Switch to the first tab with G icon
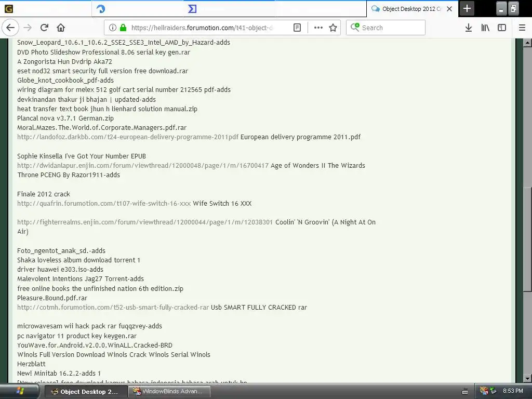This screenshot has height=399, width=532. pos(46,8)
